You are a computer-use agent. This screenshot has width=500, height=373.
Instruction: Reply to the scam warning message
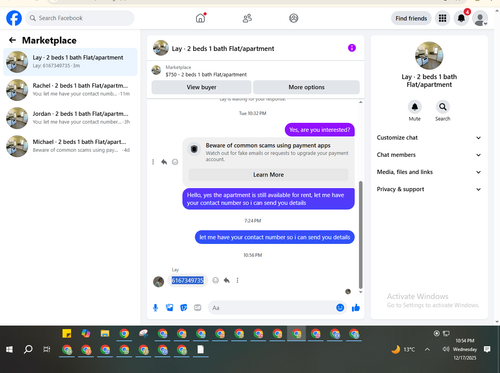[164, 162]
